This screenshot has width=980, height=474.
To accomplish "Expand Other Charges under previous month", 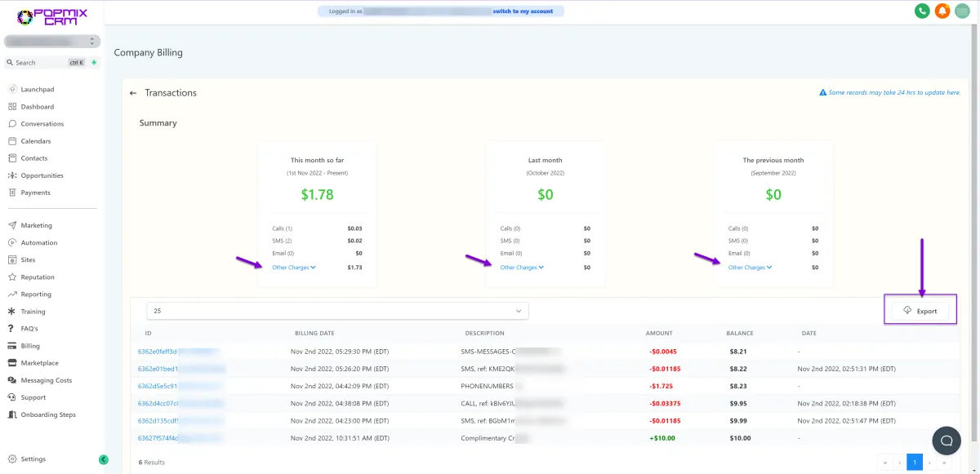I will (750, 268).
